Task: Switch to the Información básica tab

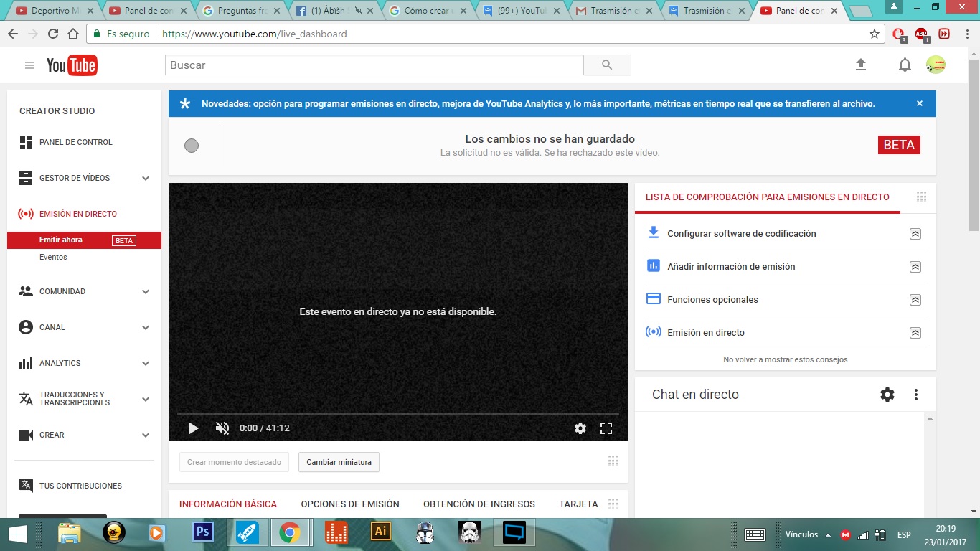Action: pyautogui.click(x=228, y=504)
